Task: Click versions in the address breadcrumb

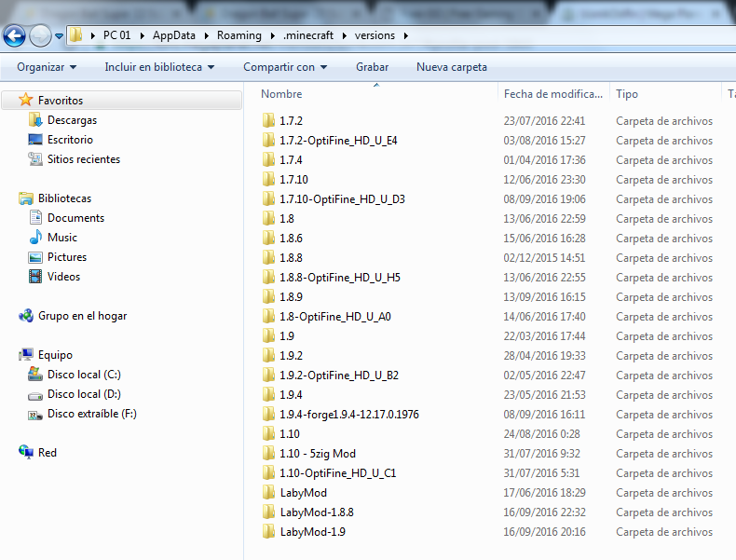Action: click(375, 35)
